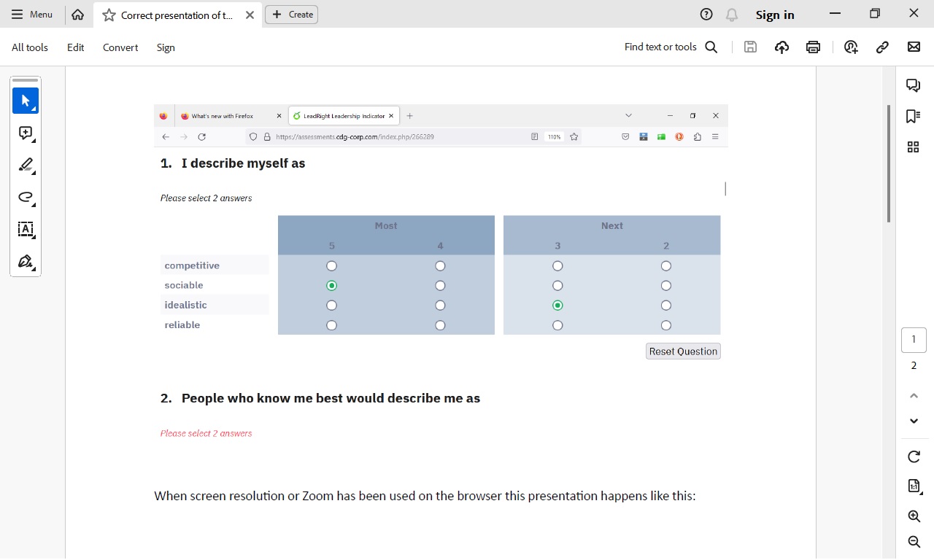Zoom in on the document
934x560 pixels.
pyautogui.click(x=914, y=516)
